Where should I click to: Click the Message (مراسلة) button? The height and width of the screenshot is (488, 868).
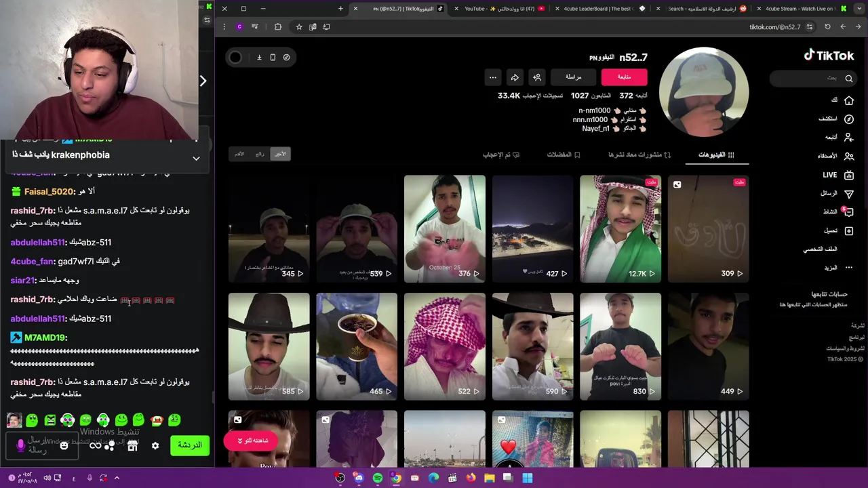(x=573, y=77)
